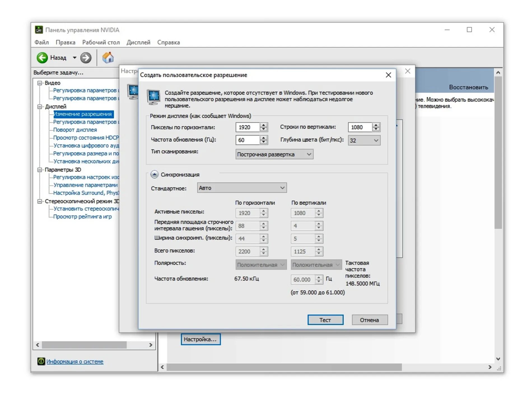The height and width of the screenshot is (394, 532).
Task: Select Просмотр рейтинга игр item
Action: (x=82, y=216)
